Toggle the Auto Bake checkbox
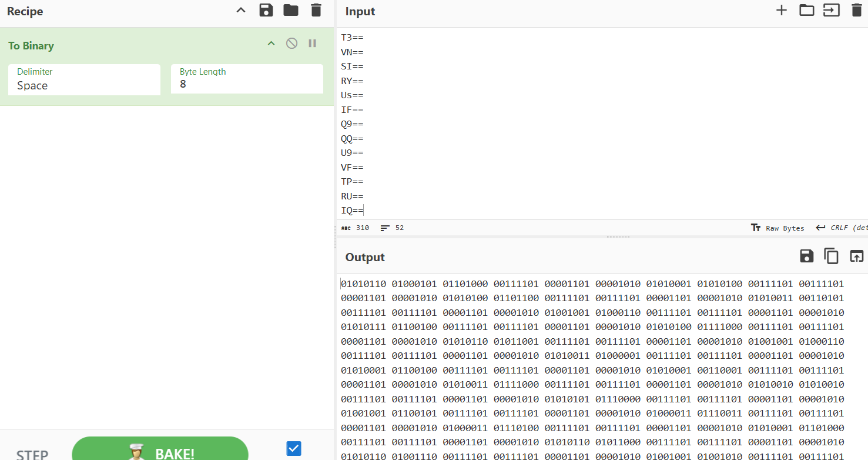The width and height of the screenshot is (868, 460). (294, 449)
